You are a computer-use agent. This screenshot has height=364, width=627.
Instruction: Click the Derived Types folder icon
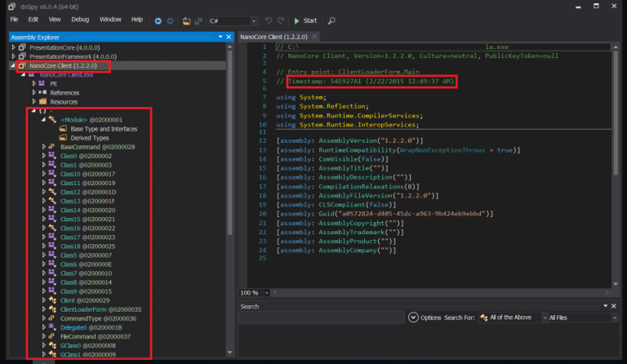(63, 138)
